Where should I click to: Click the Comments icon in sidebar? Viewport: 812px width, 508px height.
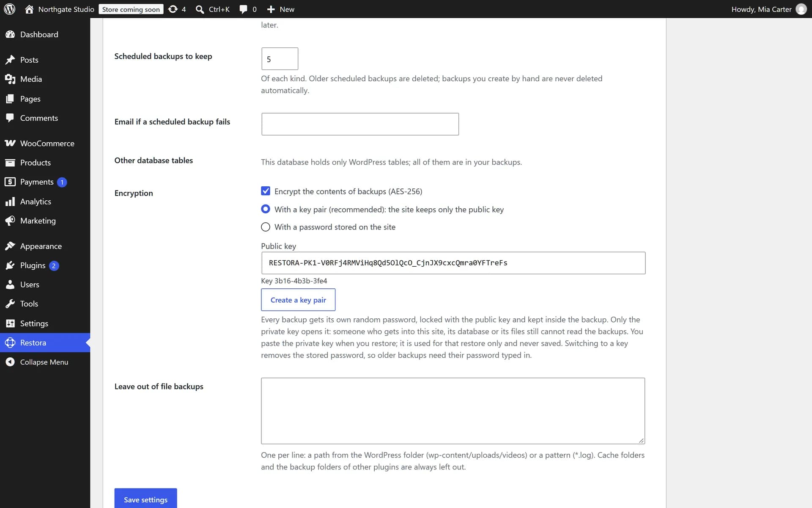point(10,118)
